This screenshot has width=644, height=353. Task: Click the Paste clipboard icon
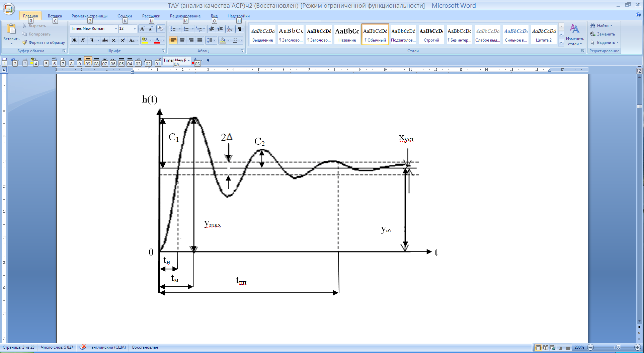click(x=11, y=29)
